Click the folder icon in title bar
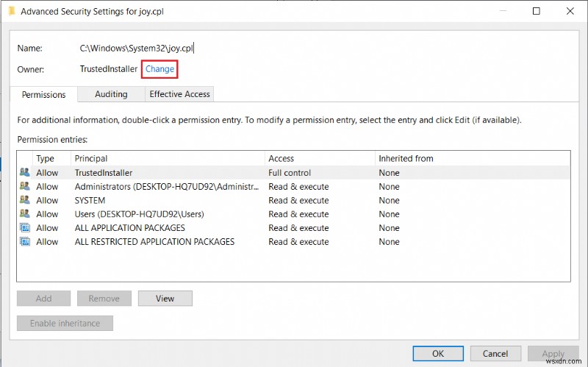 click(x=12, y=11)
